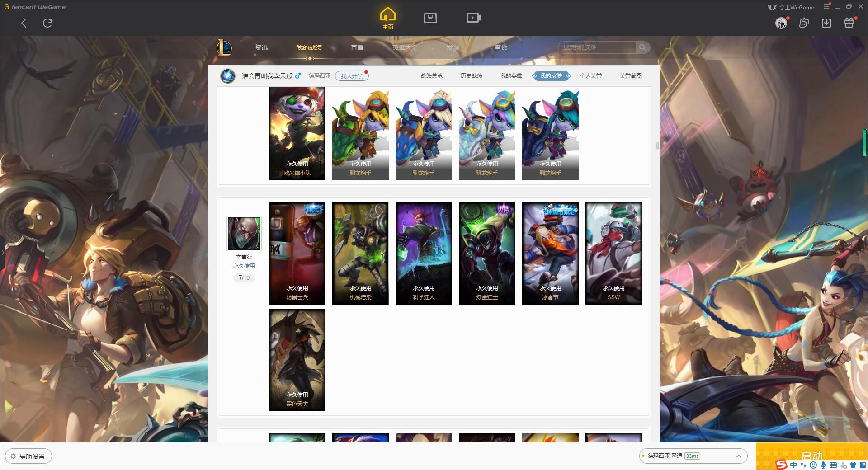
Task: Open the 英雄大全 tab
Action: tap(405, 47)
